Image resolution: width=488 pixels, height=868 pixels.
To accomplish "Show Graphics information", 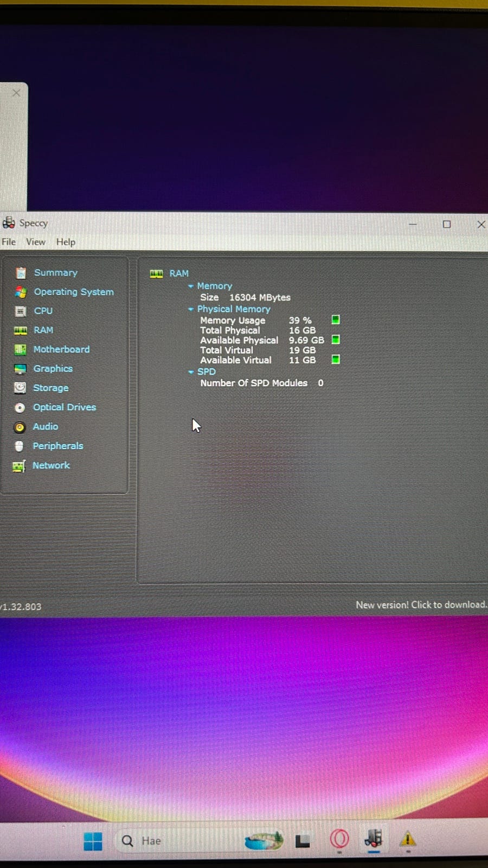I will pyautogui.click(x=53, y=368).
